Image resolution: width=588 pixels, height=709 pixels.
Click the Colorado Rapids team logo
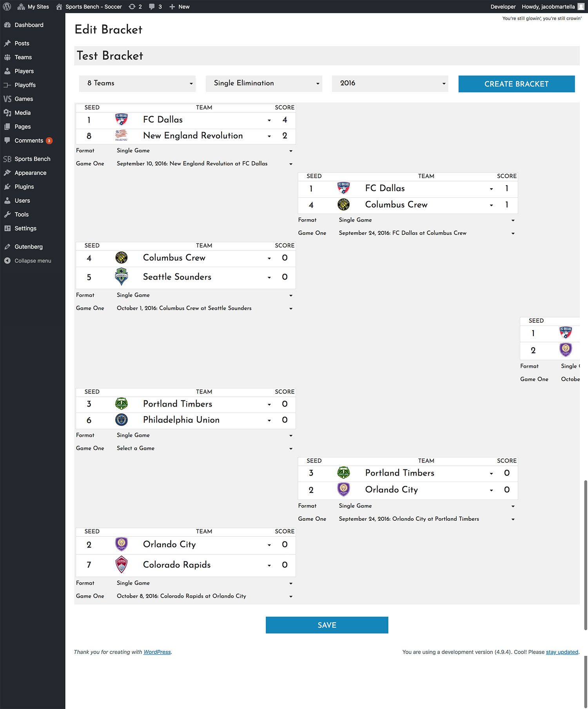coord(122,565)
